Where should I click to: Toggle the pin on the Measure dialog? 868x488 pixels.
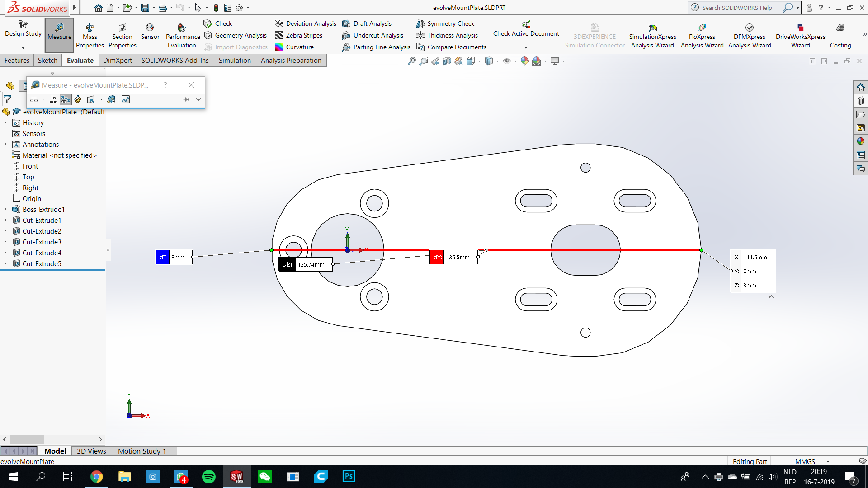pyautogui.click(x=186, y=99)
